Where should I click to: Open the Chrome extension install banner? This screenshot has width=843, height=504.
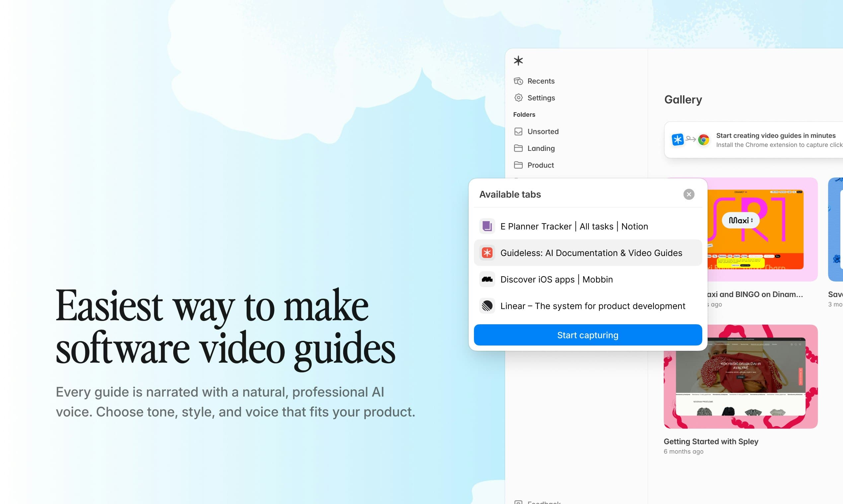coord(753,140)
